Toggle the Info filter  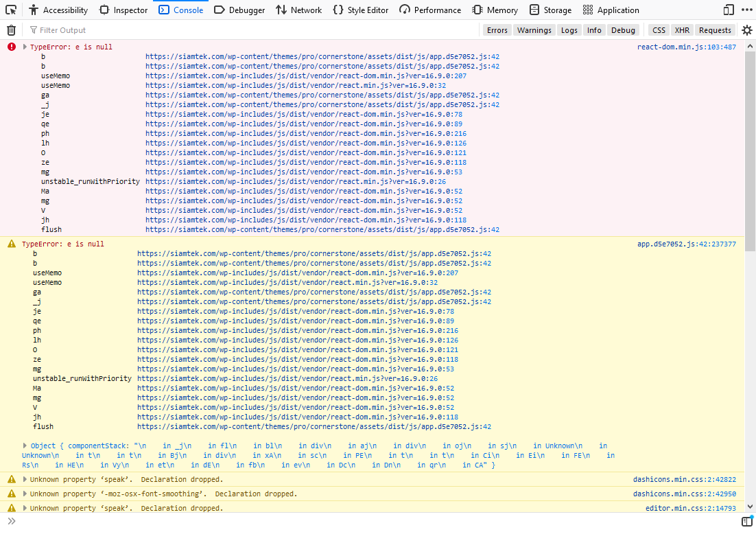[594, 30]
